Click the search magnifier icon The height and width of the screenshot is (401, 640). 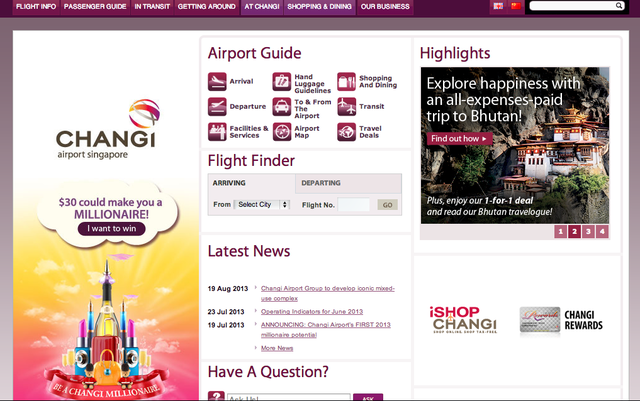point(619,6)
